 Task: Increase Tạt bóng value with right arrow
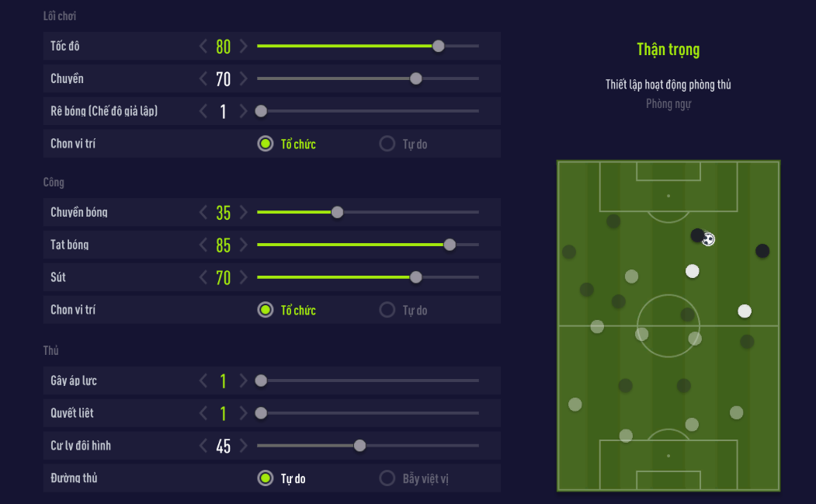point(243,245)
